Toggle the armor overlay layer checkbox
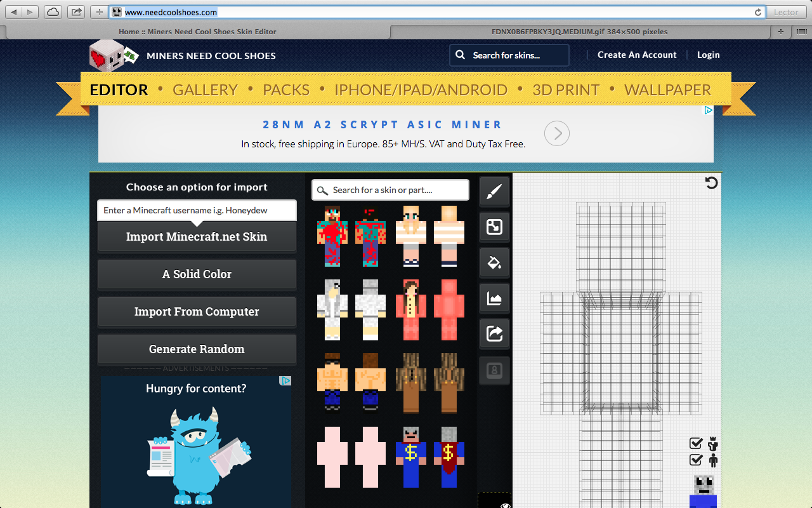Viewport: 812px width, 508px height. coord(696,443)
